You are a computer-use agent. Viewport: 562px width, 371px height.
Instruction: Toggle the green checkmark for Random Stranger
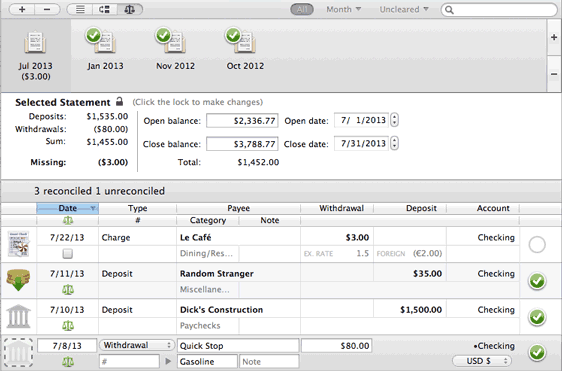click(537, 281)
